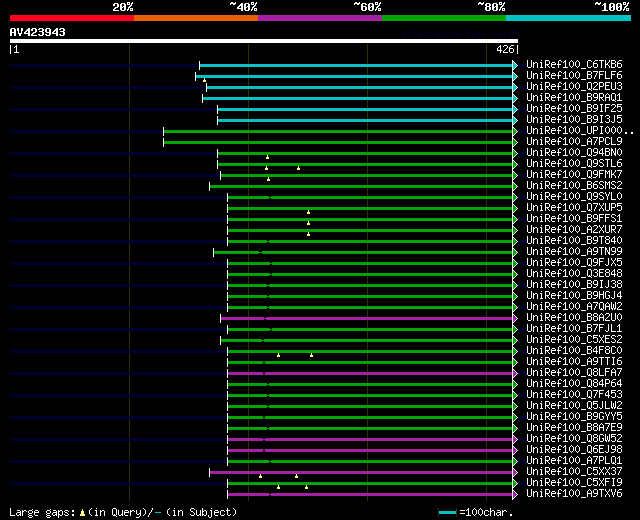Select the UniRef100_C5XFI9 label
This screenshot has width=640, height=520.
(x=574, y=483)
